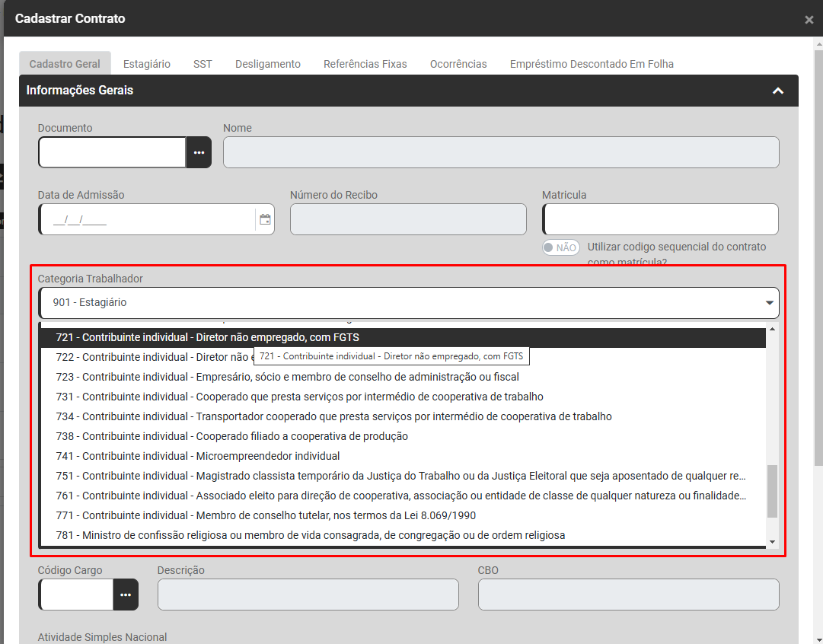Open the Código Cargo lookup ellipsis button

point(126,595)
